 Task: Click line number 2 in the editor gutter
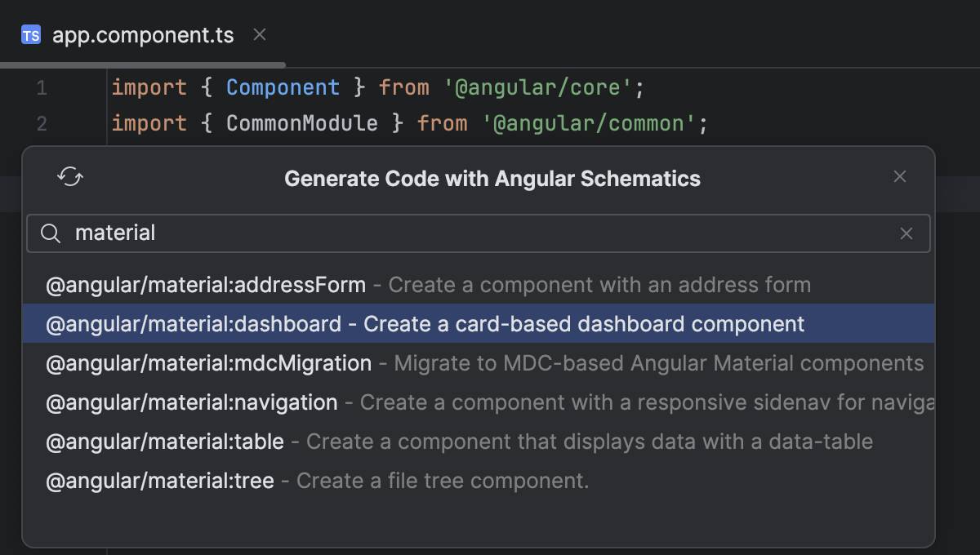pyautogui.click(x=42, y=123)
